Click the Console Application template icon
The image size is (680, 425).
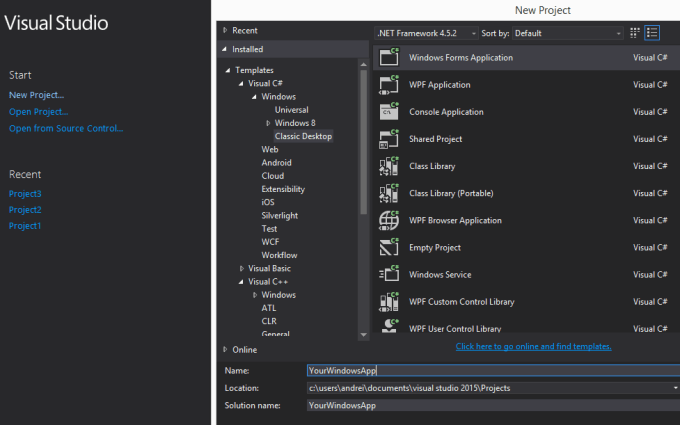click(x=389, y=111)
